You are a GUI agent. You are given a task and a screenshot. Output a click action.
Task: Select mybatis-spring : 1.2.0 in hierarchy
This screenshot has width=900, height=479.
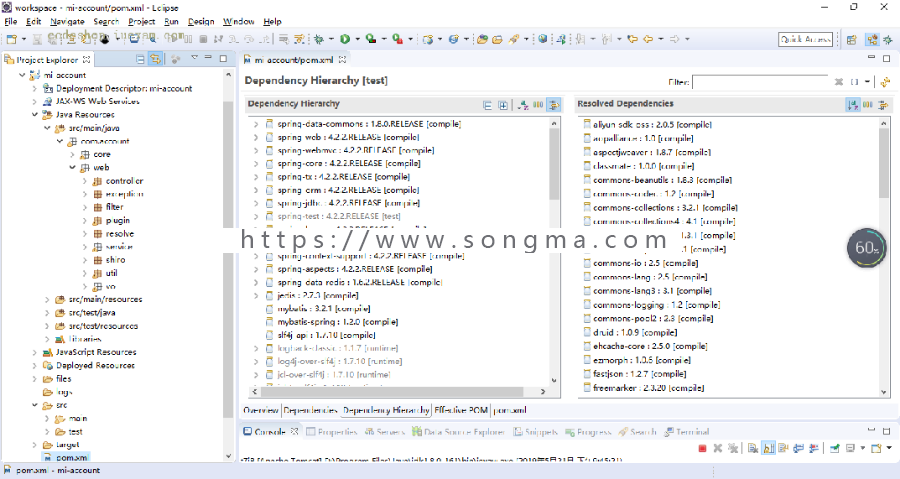(x=338, y=322)
